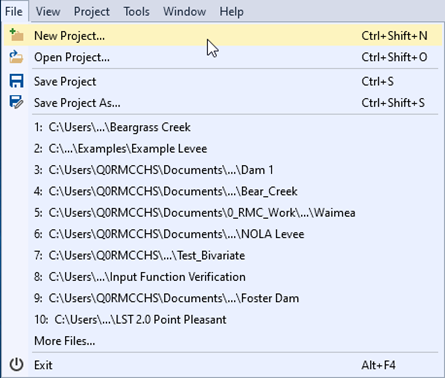445x378 pixels.
Task: Open the Help menu
Action: click(231, 12)
